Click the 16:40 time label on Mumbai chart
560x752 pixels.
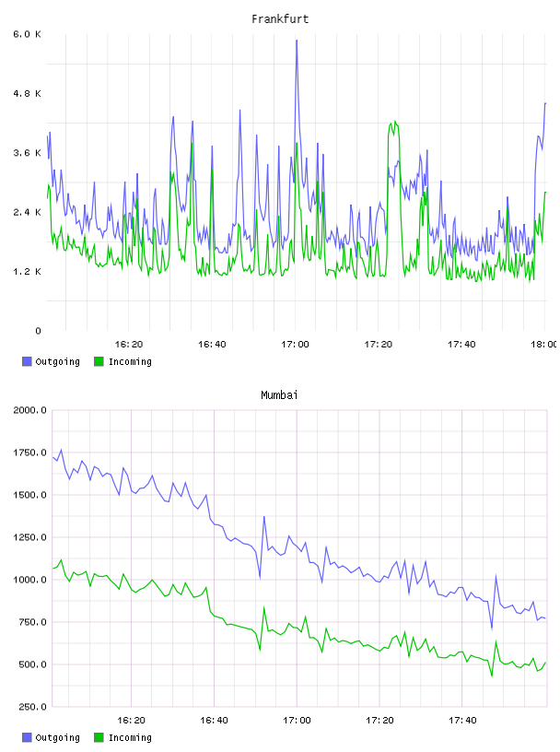[214, 721]
